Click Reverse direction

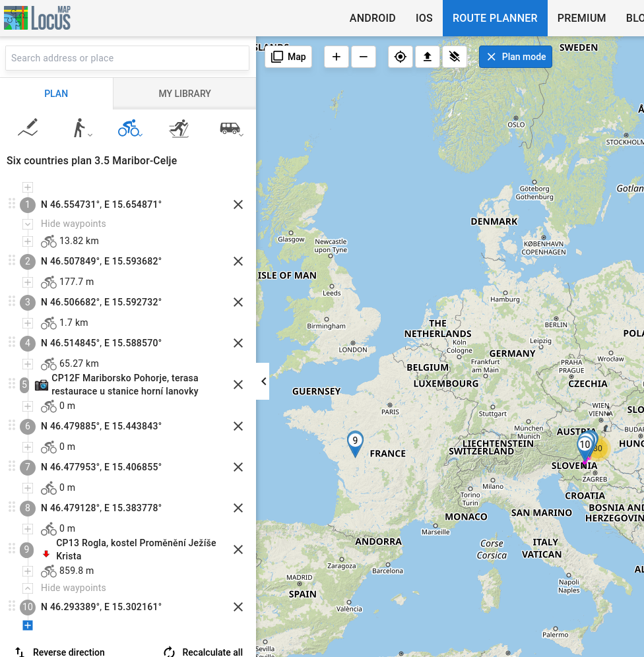tap(60, 652)
